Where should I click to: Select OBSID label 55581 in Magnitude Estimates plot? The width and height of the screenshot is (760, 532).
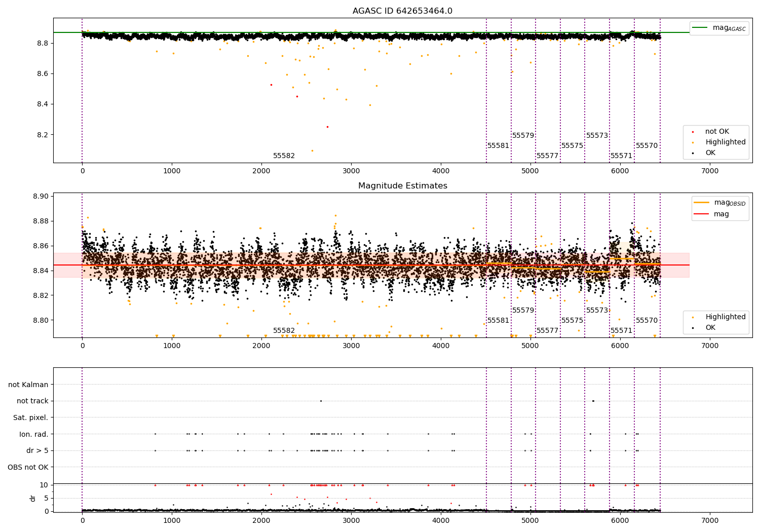499,321
